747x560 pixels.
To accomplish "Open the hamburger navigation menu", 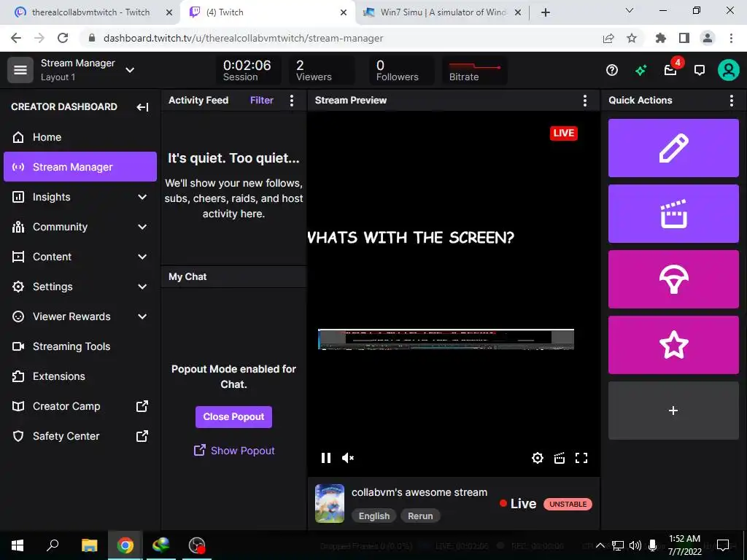I will click(20, 70).
